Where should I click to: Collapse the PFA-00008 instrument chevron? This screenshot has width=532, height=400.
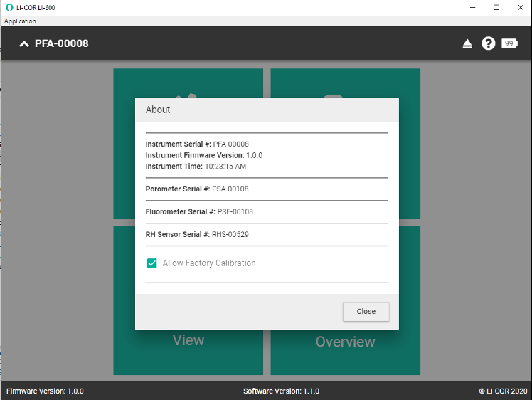pos(24,44)
